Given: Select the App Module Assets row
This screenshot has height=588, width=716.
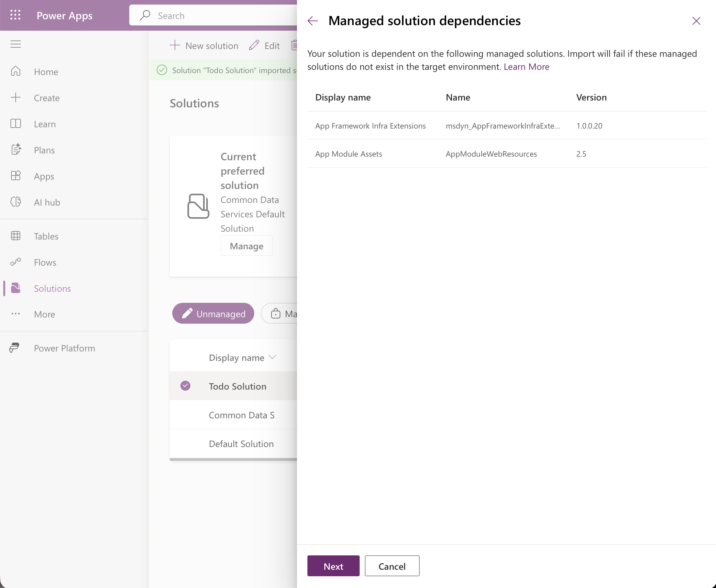Looking at the screenshot, I should [507, 154].
